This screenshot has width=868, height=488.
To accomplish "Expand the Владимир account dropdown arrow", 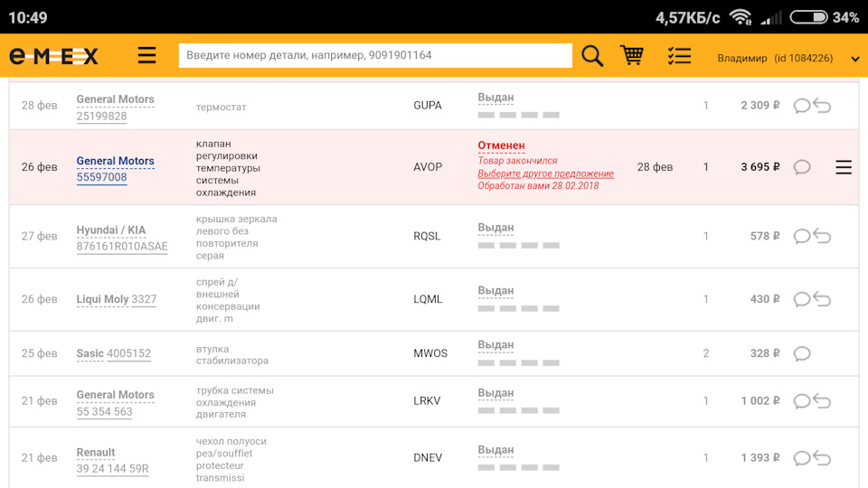I will [855, 59].
